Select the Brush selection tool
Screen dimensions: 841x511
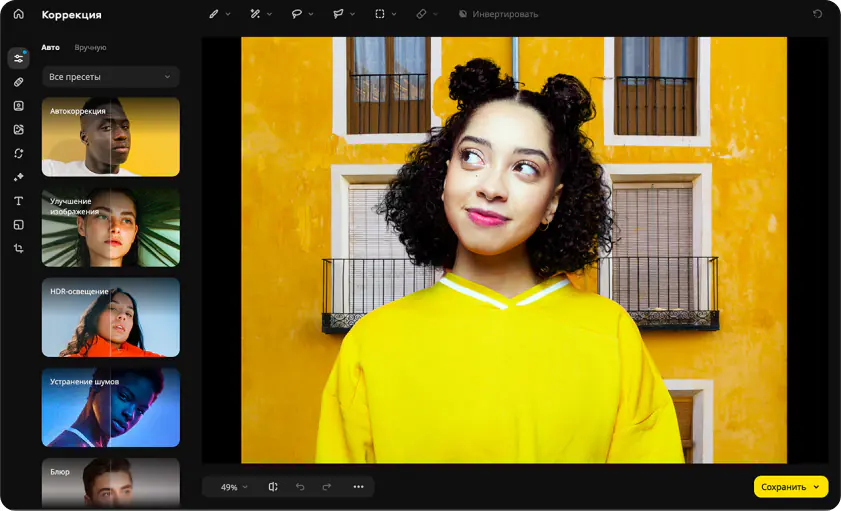[x=213, y=14]
